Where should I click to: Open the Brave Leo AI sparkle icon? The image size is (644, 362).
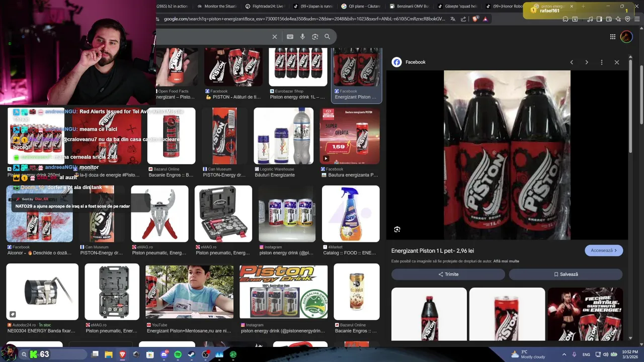pyautogui.click(x=618, y=19)
